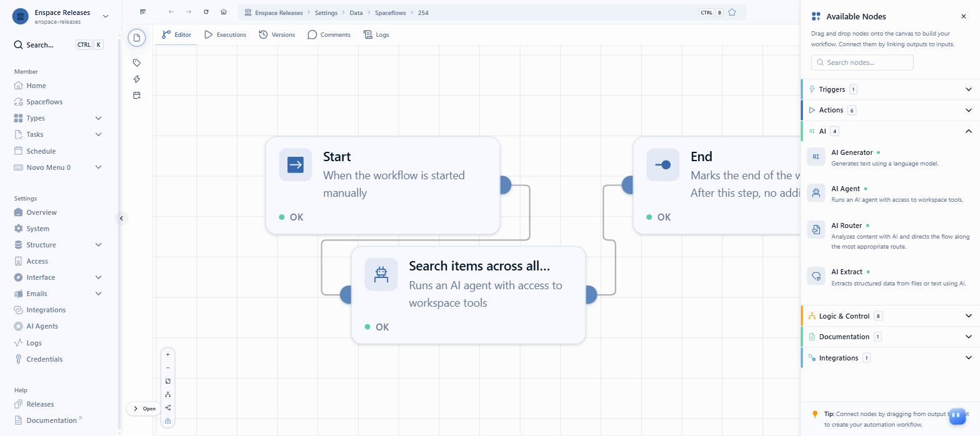Screen dimensions: 980x436
Task: Select the AI Router node icon
Action: click(816, 230)
